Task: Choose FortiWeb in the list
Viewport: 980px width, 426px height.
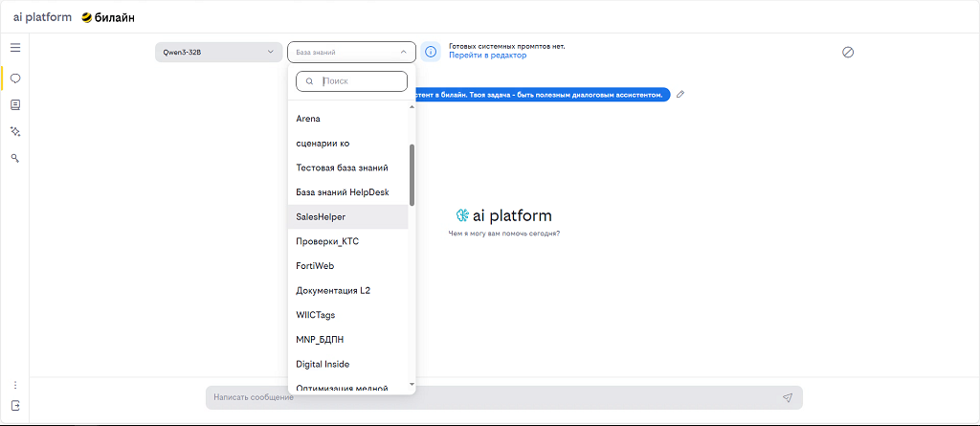Action: click(x=348, y=266)
